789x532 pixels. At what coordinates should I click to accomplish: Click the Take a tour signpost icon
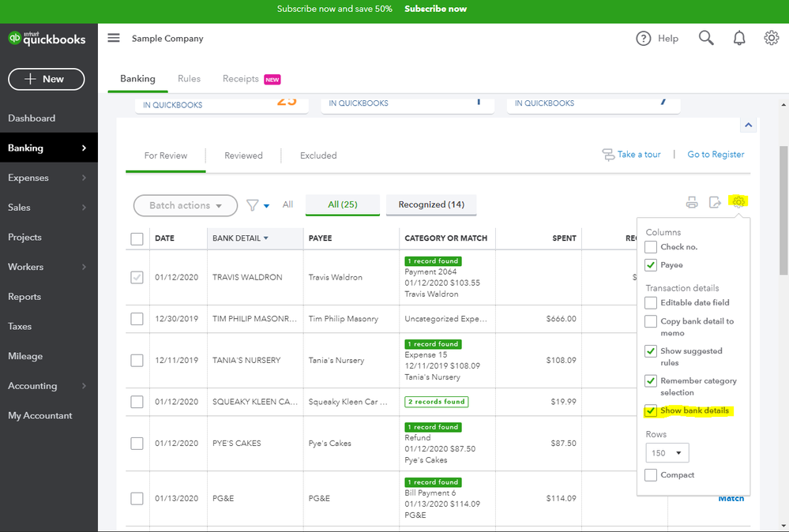pos(608,155)
